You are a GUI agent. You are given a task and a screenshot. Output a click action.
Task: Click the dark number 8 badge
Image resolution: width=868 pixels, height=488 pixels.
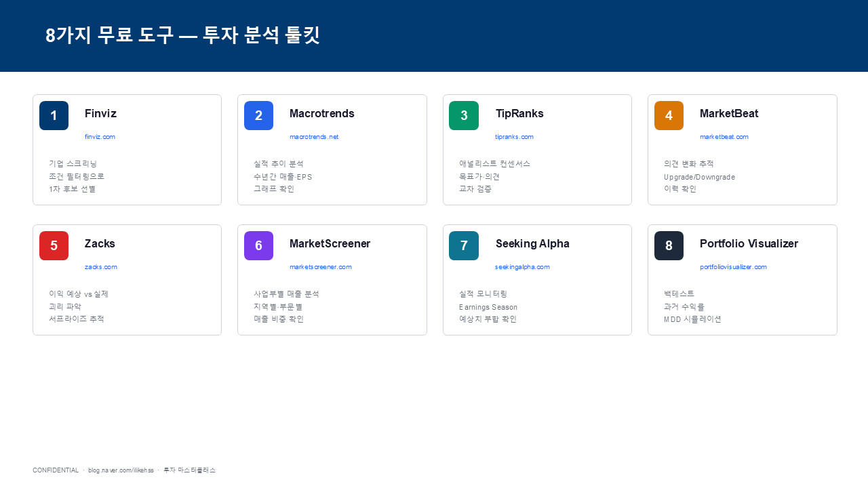669,245
